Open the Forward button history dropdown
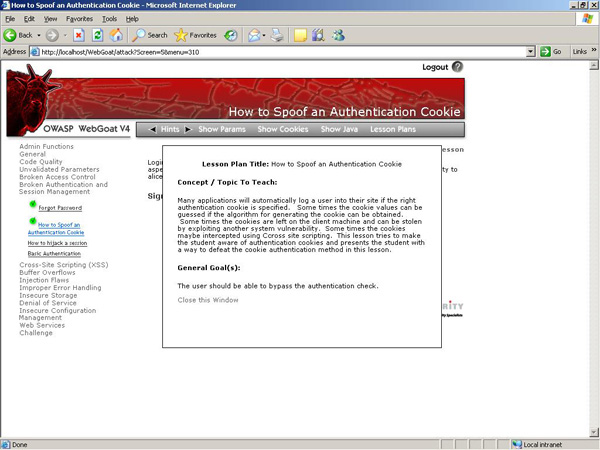Viewport: 600px width, 450px height. pos(65,35)
